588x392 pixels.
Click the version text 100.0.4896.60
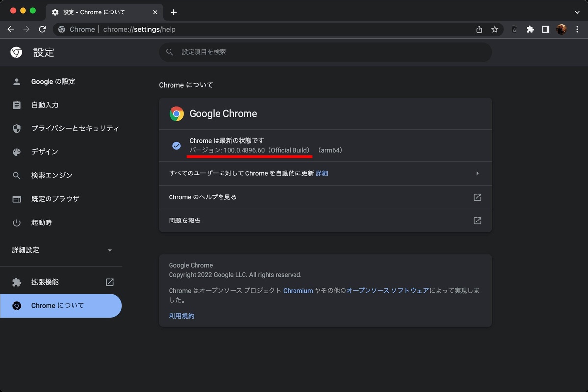coord(244,150)
